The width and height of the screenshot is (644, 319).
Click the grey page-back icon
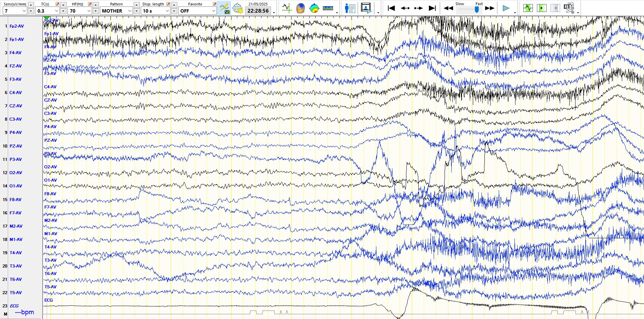[x=555, y=8]
